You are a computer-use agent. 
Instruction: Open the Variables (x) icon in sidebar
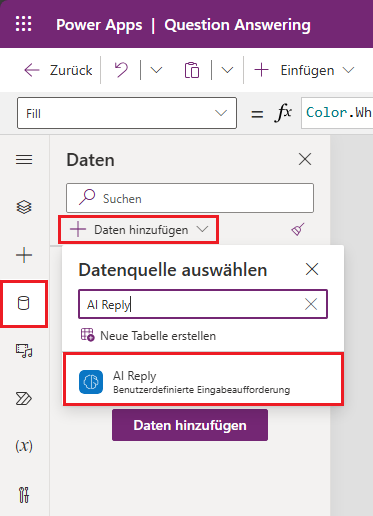coord(24,446)
